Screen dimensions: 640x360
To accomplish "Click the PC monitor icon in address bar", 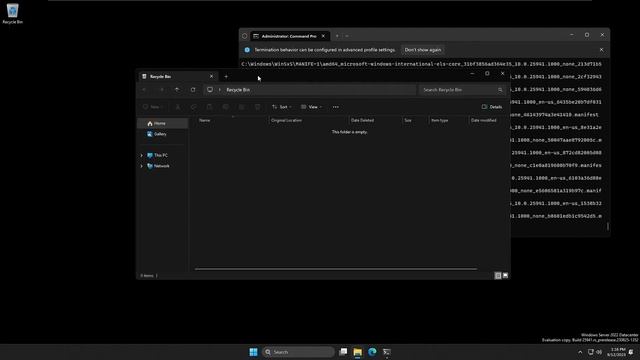I will pos(210,90).
